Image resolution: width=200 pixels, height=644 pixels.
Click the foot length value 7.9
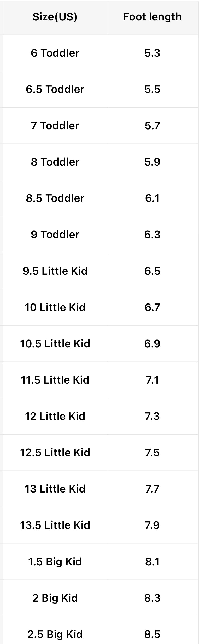pos(152,525)
